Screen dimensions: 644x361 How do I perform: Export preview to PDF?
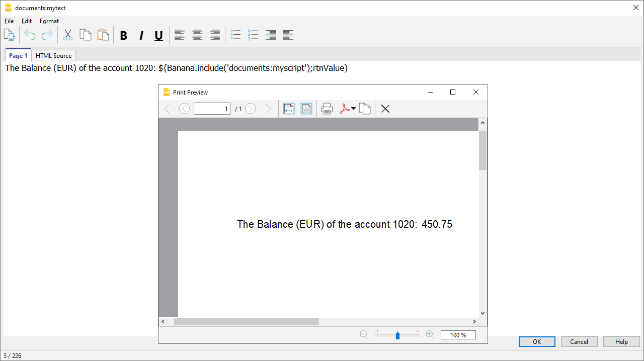point(345,109)
